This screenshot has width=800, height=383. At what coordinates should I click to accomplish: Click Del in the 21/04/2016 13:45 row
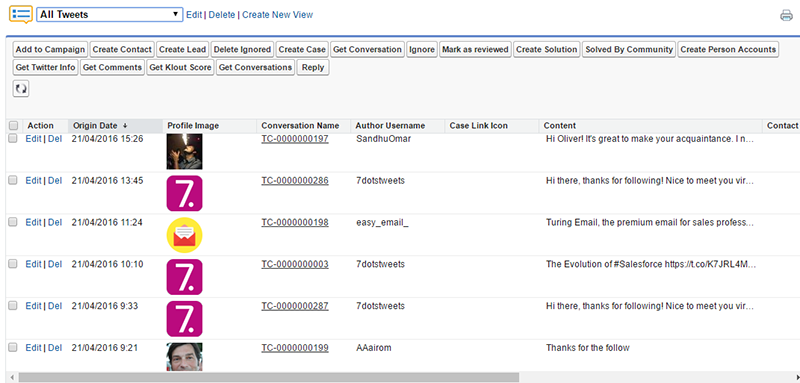click(55, 181)
